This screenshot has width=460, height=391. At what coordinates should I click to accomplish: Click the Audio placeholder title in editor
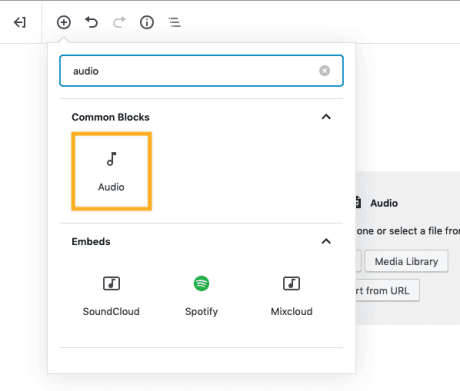[x=384, y=203]
